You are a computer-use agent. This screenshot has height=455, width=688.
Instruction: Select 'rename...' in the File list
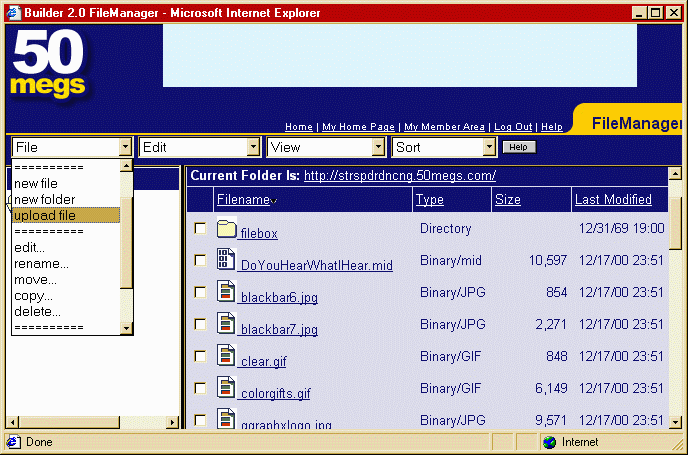pos(42,264)
